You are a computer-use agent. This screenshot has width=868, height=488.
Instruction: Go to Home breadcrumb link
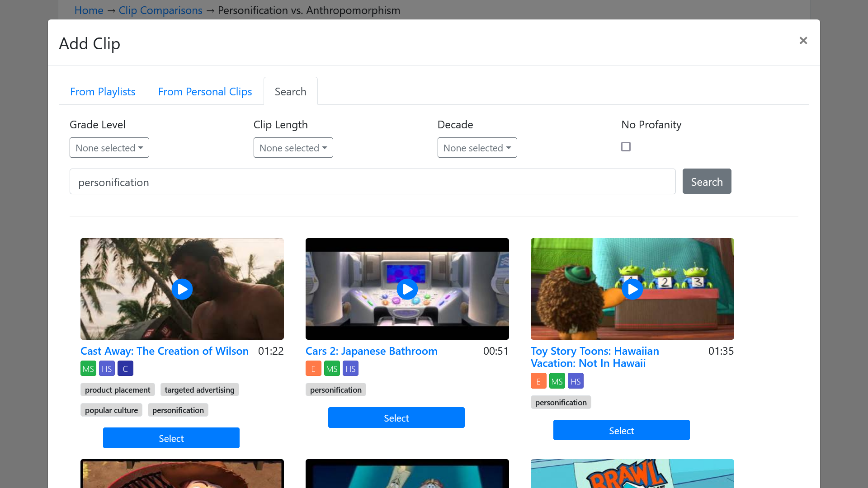point(89,10)
